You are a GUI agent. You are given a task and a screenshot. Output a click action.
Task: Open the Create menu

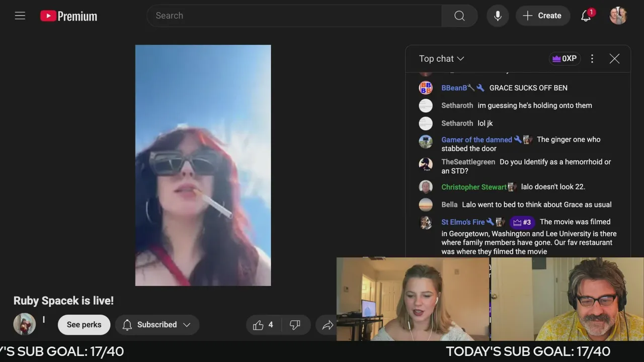(542, 16)
